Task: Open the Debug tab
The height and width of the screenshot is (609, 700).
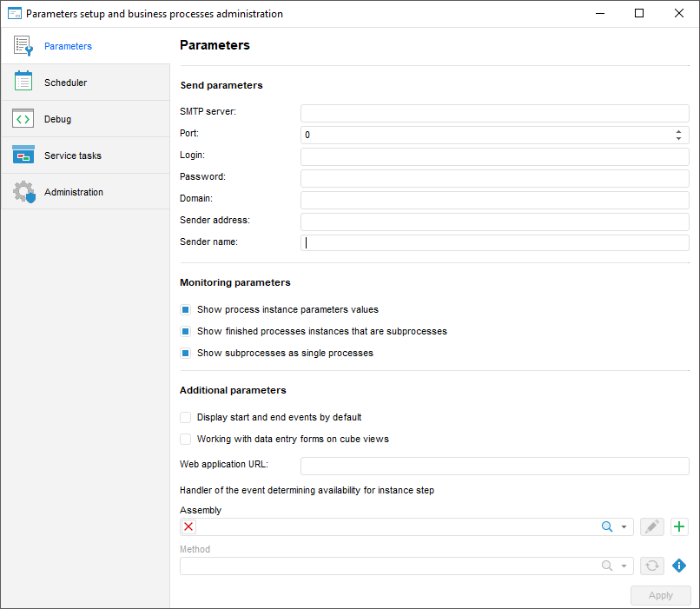Action: tap(58, 119)
